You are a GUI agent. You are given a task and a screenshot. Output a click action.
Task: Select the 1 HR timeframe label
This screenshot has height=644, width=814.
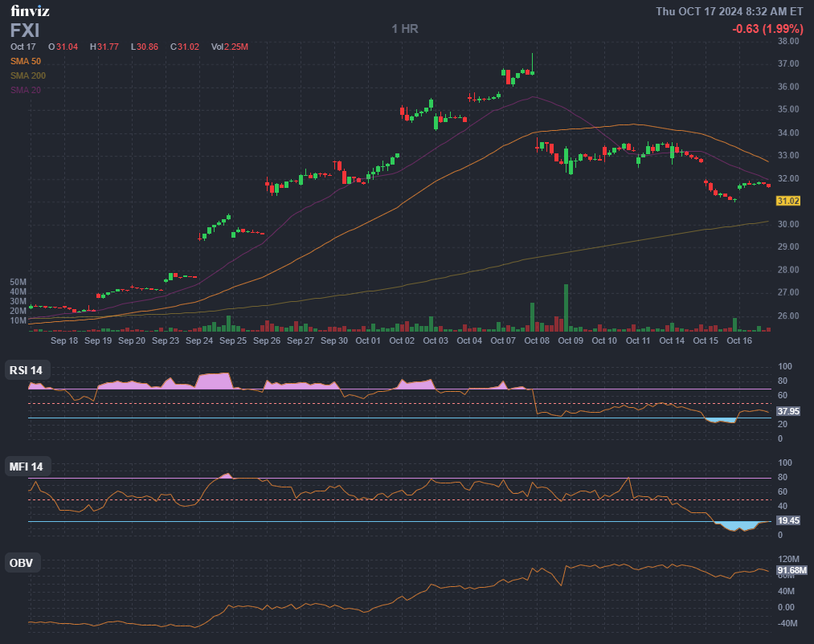tap(405, 29)
